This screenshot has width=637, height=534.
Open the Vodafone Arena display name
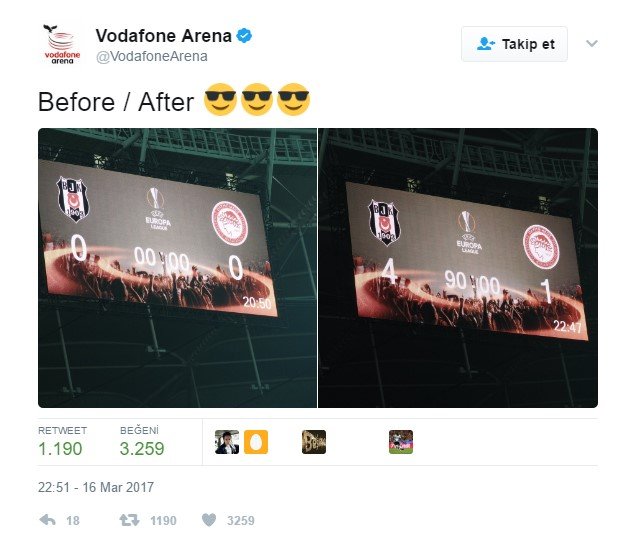[163, 36]
